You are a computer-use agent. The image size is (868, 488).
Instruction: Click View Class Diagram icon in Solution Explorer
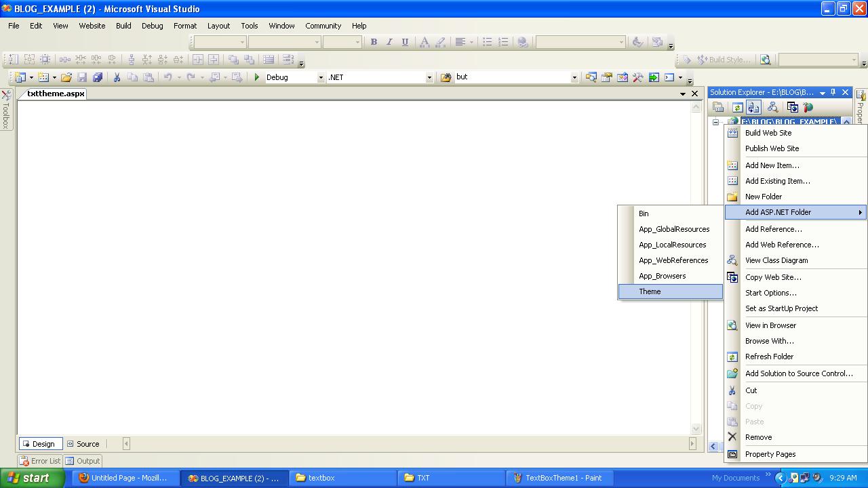[772, 107]
